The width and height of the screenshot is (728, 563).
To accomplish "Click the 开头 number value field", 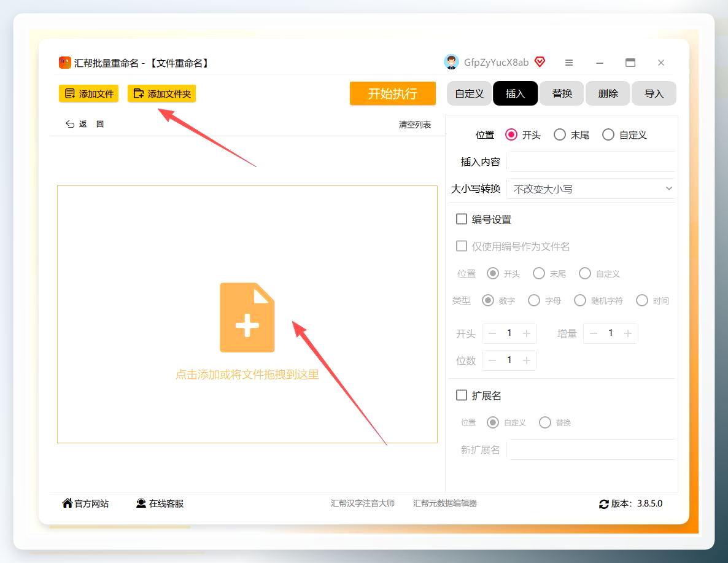I will pyautogui.click(x=509, y=333).
